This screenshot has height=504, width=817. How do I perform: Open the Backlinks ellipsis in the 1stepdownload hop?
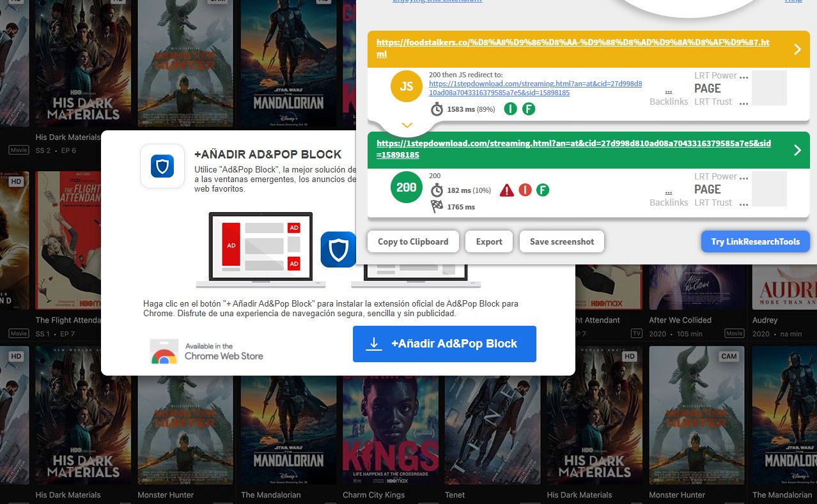click(x=669, y=192)
